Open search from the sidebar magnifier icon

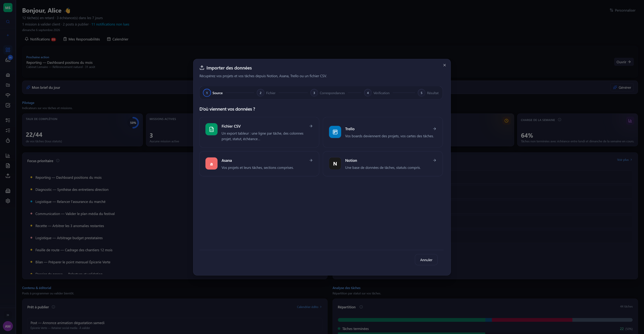click(8, 22)
